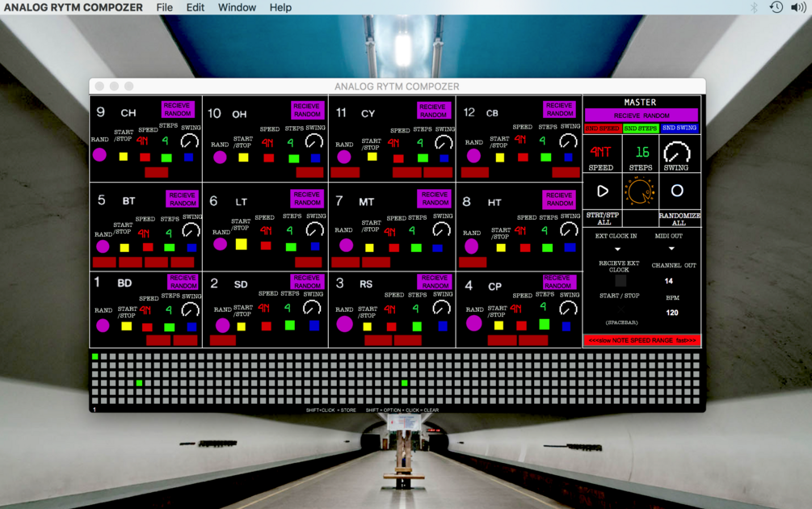Screen dimensions: 812x509
Task: Click the 12 CB swing dial
Action: pyautogui.click(x=568, y=141)
